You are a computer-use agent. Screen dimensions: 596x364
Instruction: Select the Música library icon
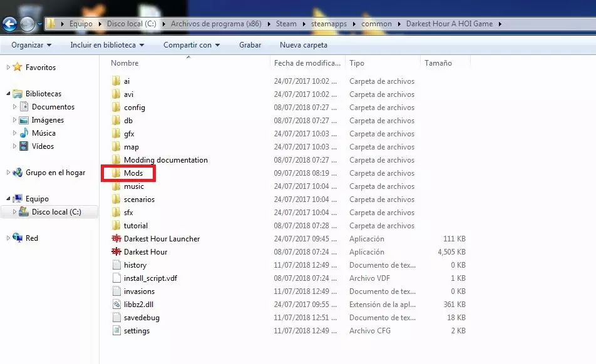click(x=24, y=133)
